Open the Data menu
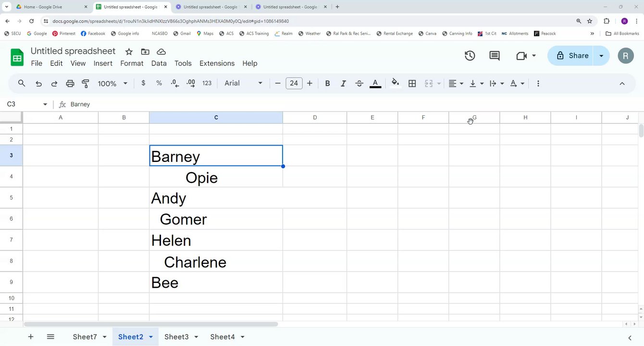644x346 pixels. pyautogui.click(x=159, y=63)
